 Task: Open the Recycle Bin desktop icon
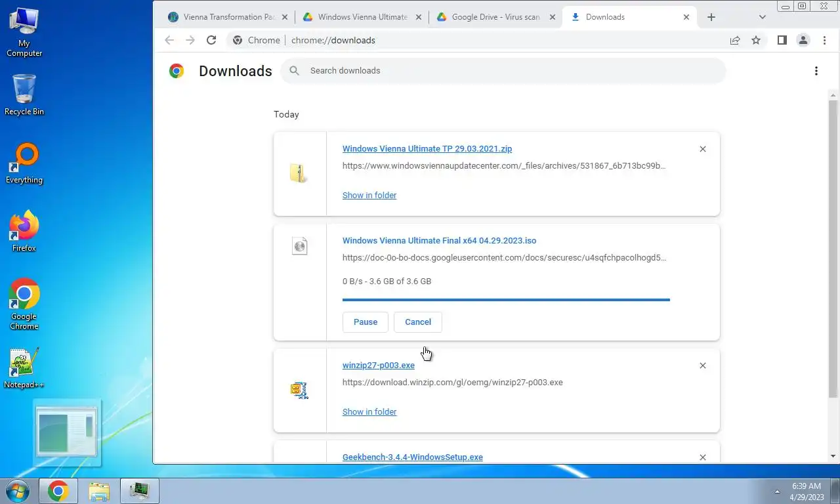tap(24, 95)
